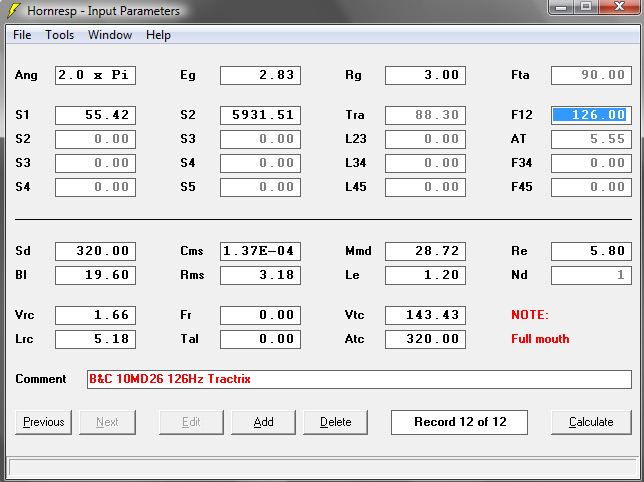
Task: Close the Hornresp window
Action: coord(619,7)
